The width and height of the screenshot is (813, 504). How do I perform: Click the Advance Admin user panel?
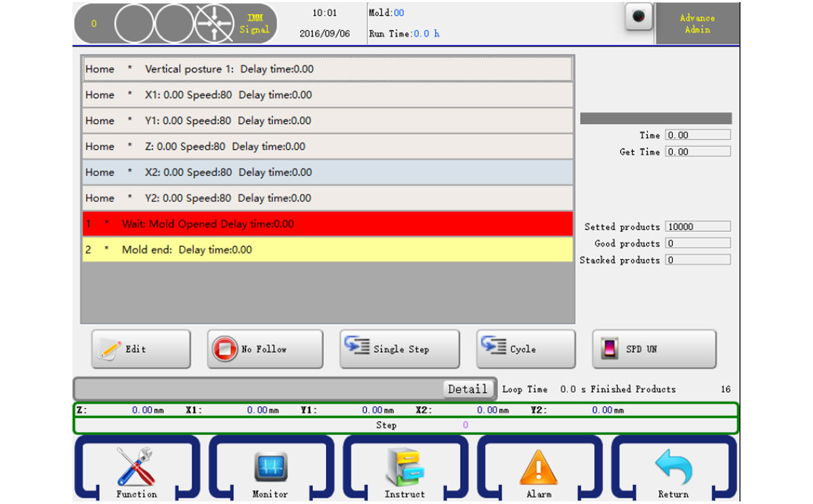(697, 24)
